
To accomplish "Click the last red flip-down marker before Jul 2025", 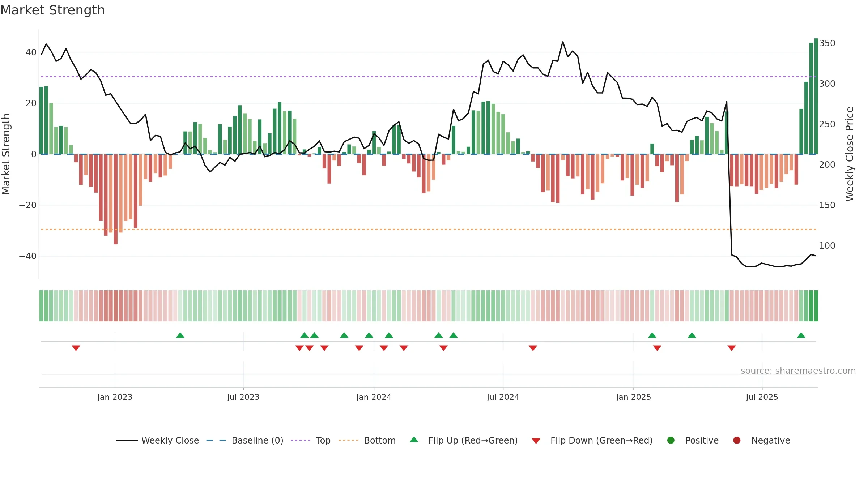I will pos(732,348).
